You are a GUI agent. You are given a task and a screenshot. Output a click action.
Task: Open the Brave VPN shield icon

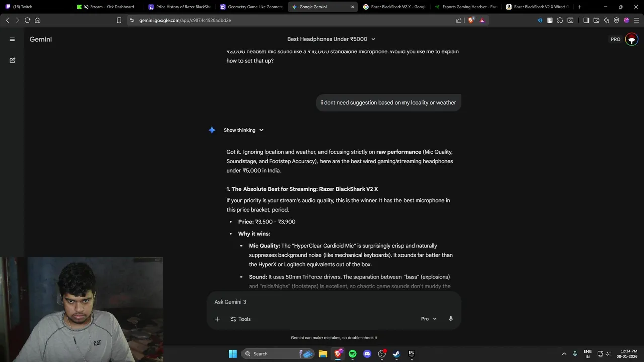coord(616,20)
